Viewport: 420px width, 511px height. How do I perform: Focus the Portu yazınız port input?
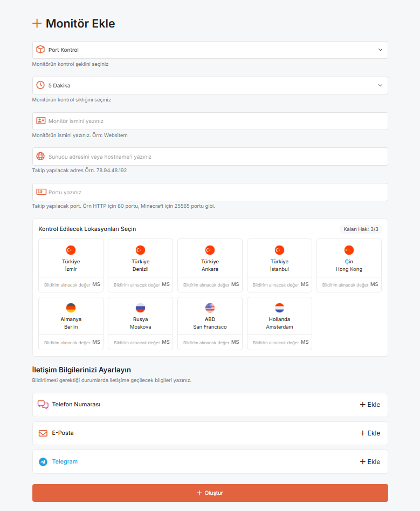tap(210, 192)
